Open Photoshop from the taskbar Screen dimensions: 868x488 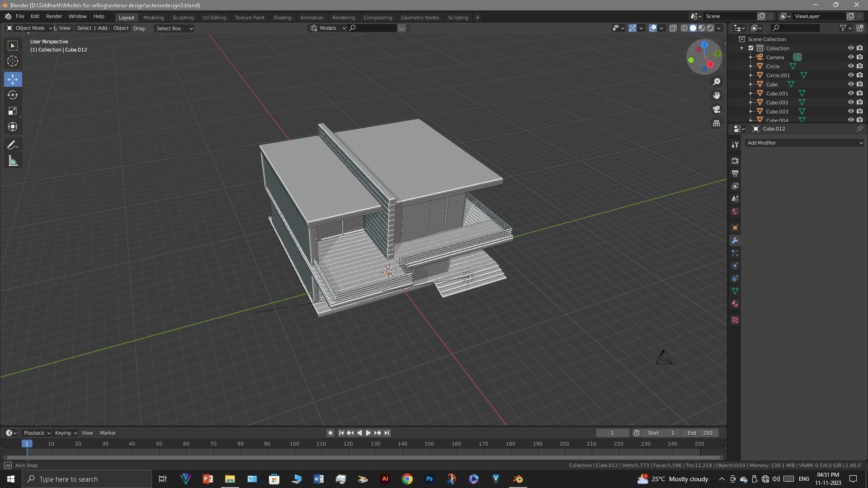429,479
